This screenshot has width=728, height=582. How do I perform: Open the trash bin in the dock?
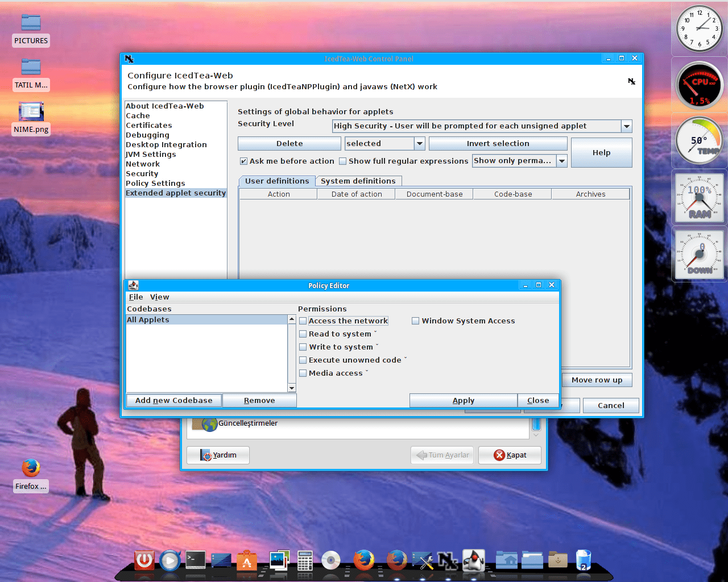coord(583,560)
